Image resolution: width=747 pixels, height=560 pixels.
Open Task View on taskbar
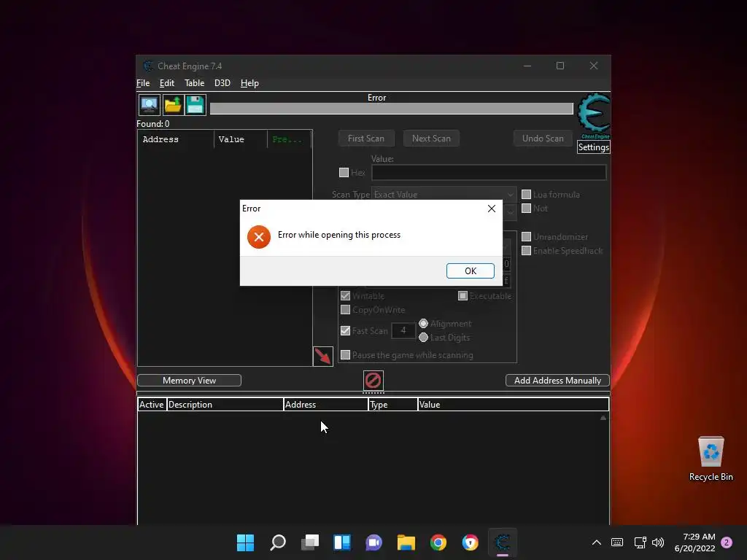pos(309,542)
